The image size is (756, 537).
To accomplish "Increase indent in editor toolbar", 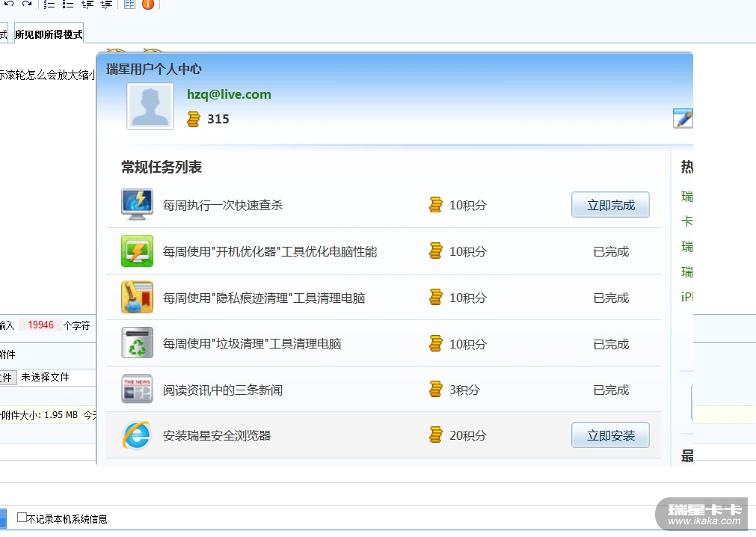I will tap(106, 4).
